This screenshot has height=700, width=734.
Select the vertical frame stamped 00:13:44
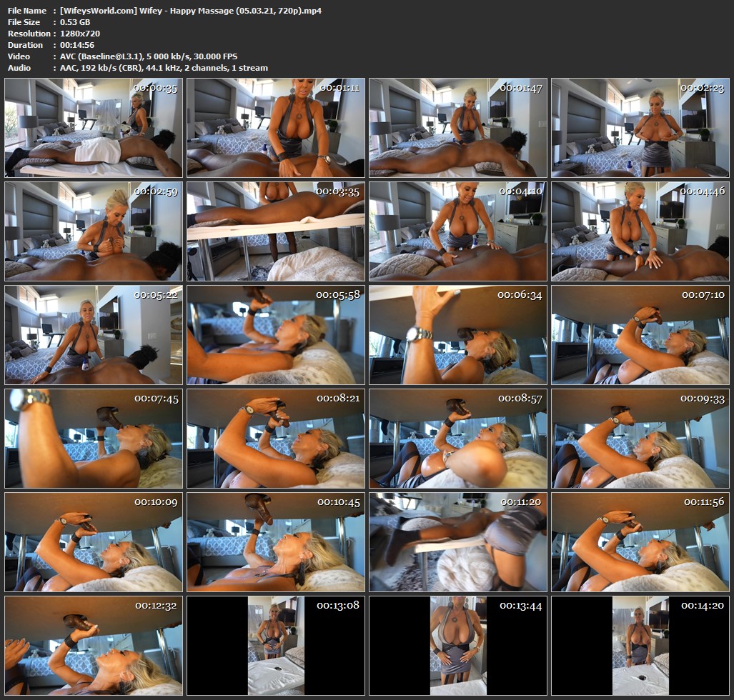point(458,645)
